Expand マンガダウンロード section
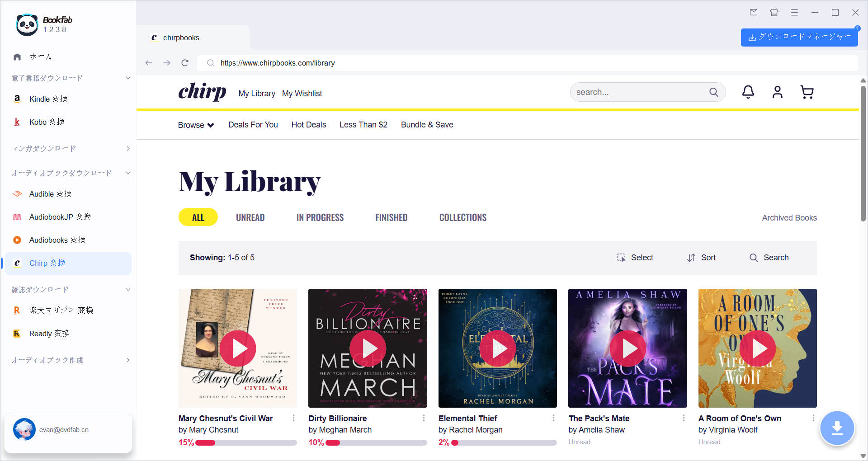The image size is (868, 461). tap(128, 148)
